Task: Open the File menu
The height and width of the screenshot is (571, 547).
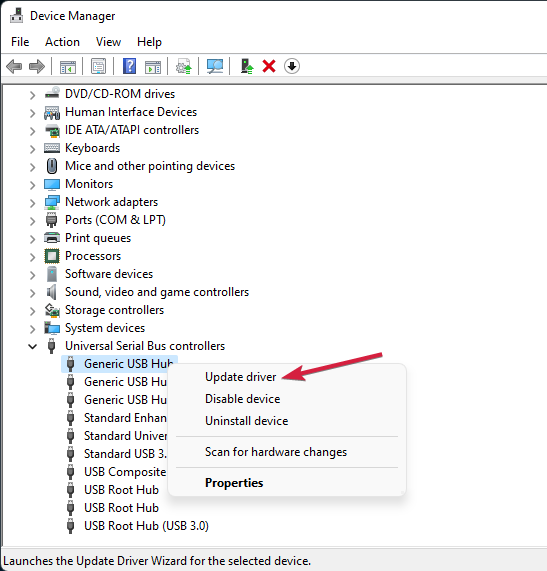Action: [x=20, y=42]
